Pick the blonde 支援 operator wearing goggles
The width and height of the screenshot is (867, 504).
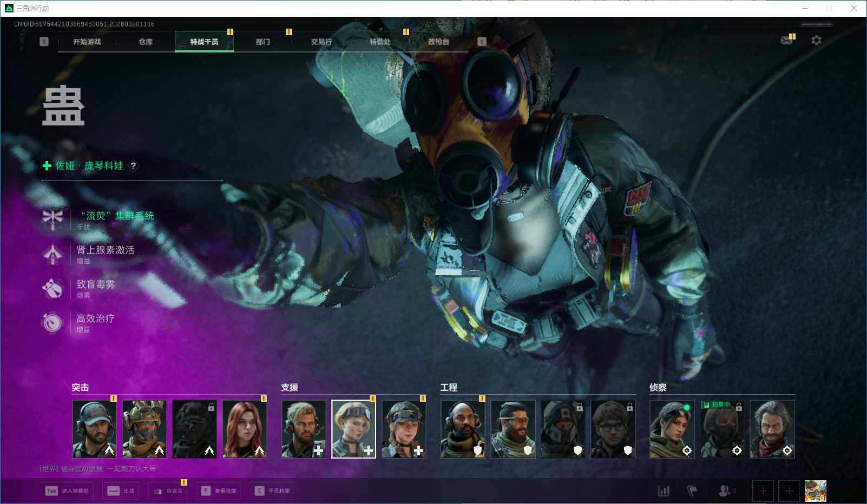tap(354, 429)
